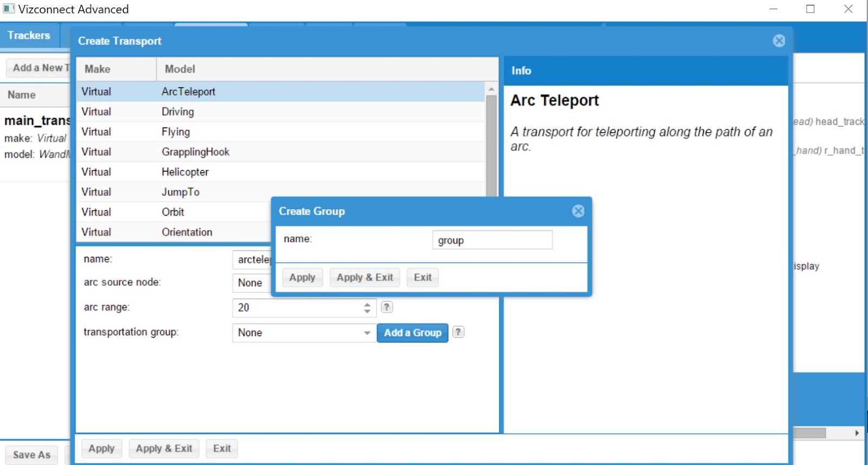Screen dimensions: 868x465
Task: Click the Vizconnect Advanced window icon
Action: click(9, 9)
